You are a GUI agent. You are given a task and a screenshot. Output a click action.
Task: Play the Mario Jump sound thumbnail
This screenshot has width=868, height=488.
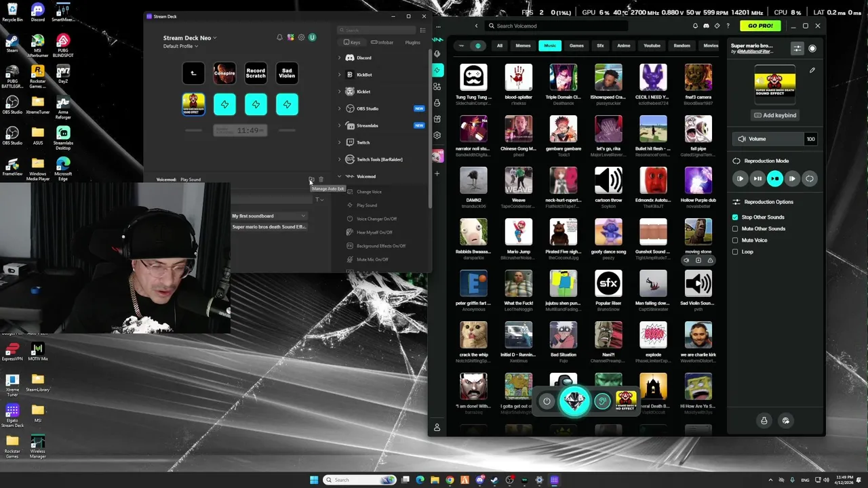coord(519,232)
